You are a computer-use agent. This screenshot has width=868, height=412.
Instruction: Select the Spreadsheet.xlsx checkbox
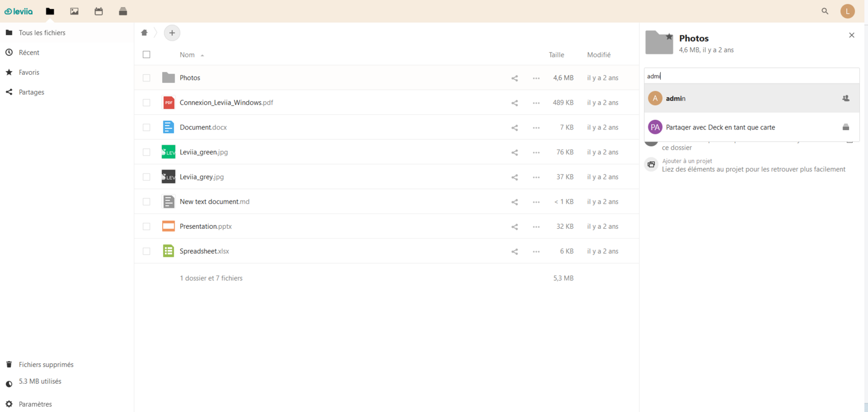pos(146,252)
